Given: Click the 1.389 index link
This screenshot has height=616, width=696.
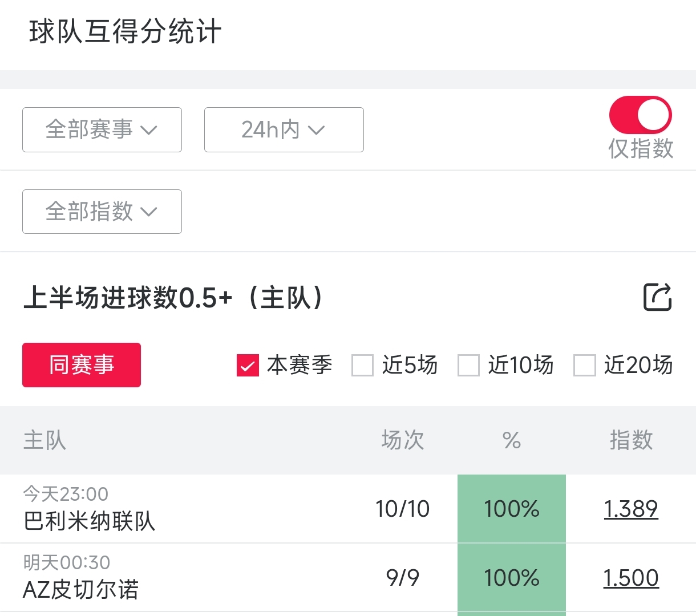Looking at the screenshot, I should 630,509.
